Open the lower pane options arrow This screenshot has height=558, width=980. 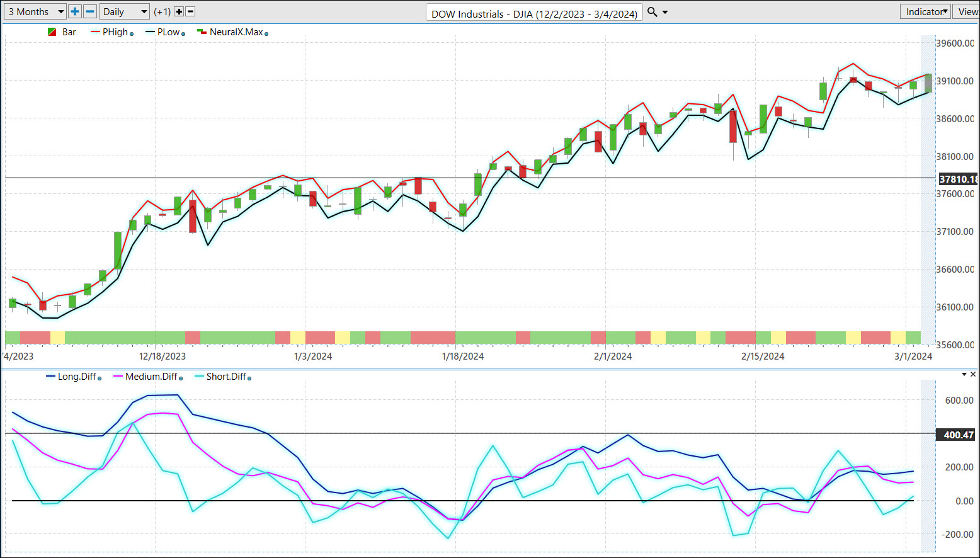[x=964, y=375]
